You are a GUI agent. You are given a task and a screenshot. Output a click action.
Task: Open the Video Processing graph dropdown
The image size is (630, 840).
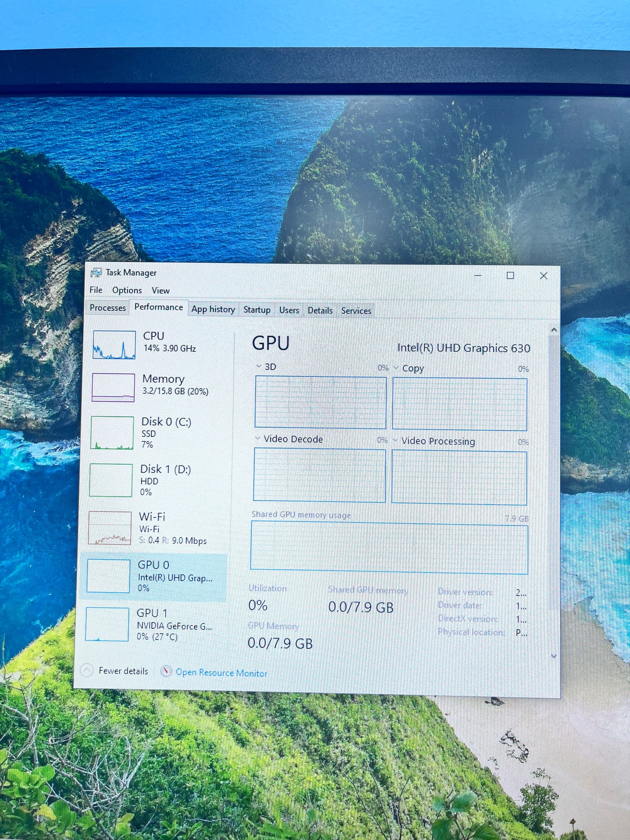tap(395, 440)
